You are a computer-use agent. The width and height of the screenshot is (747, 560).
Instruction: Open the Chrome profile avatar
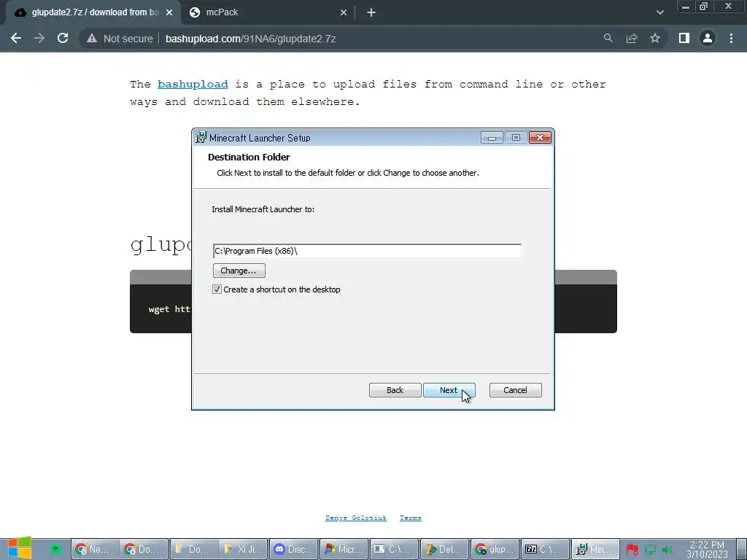(708, 38)
